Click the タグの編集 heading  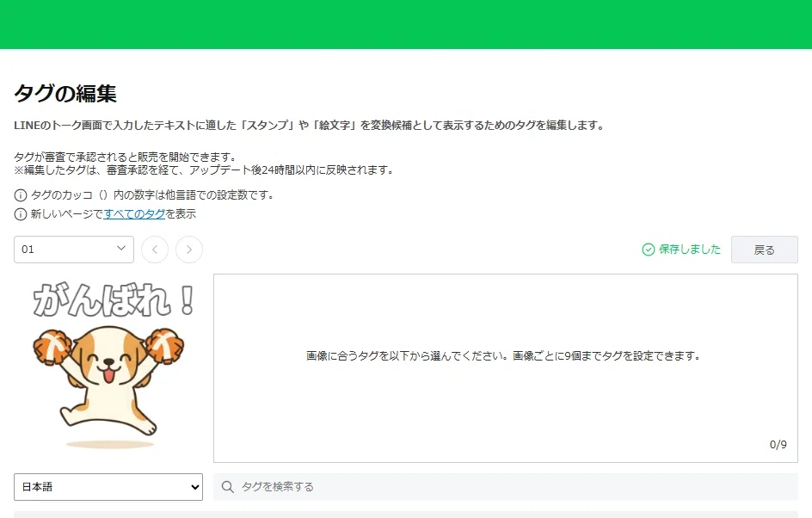point(65,94)
